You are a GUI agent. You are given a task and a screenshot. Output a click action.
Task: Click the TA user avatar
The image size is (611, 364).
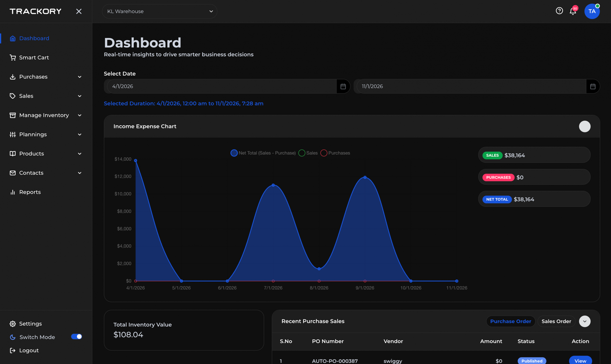[x=592, y=11]
